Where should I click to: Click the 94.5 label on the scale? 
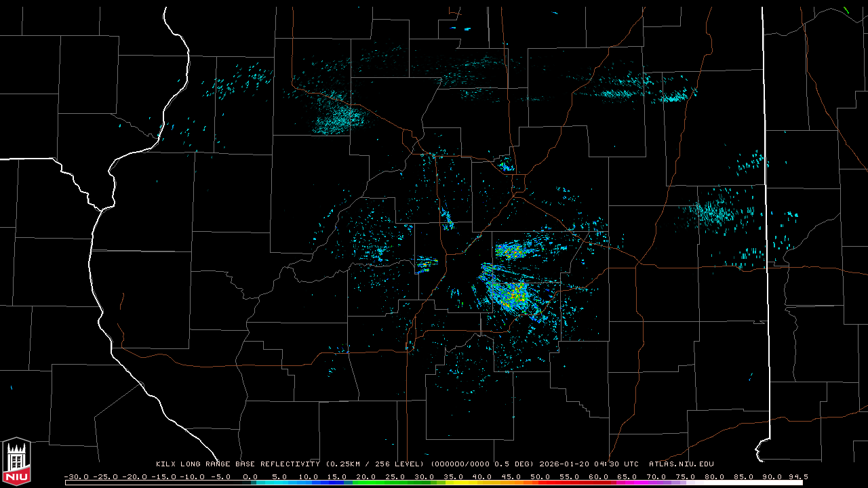[x=797, y=476]
